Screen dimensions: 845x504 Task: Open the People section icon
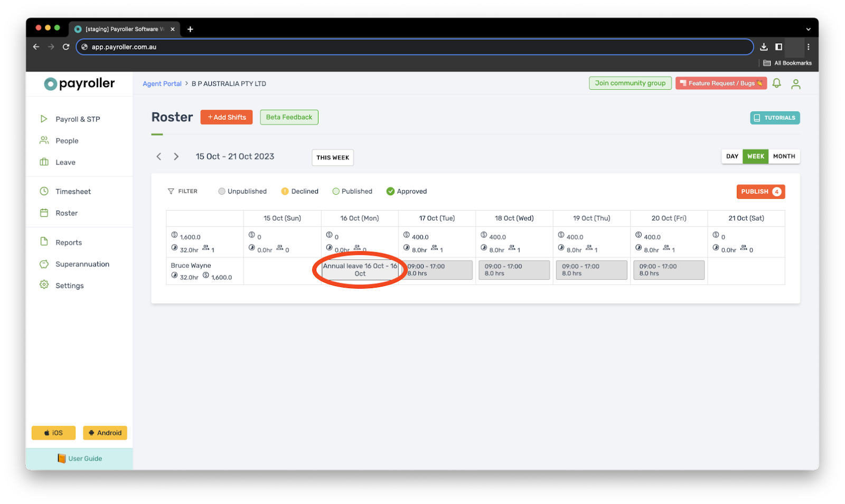coord(44,140)
